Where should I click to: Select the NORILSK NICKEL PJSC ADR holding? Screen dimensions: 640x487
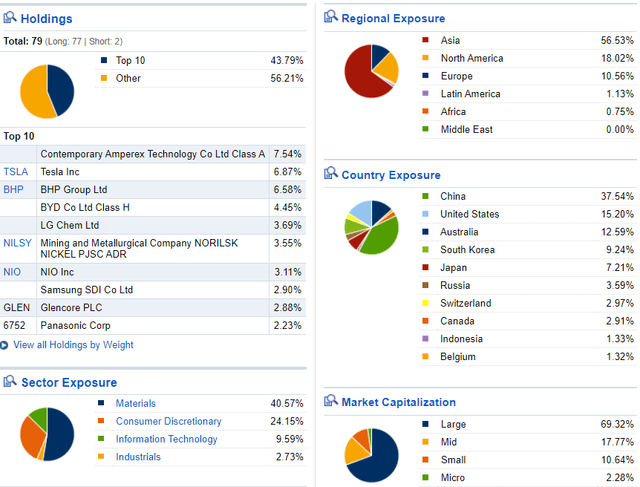pyautogui.click(x=139, y=249)
